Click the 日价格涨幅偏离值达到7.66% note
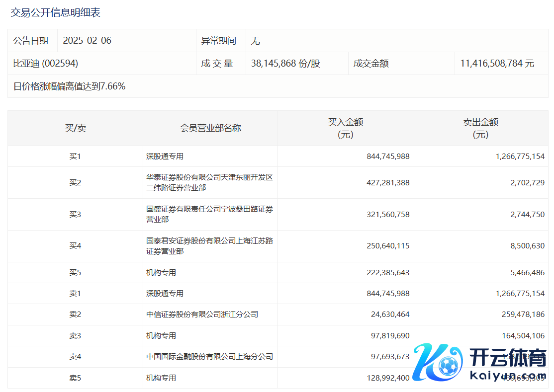 tap(69, 86)
